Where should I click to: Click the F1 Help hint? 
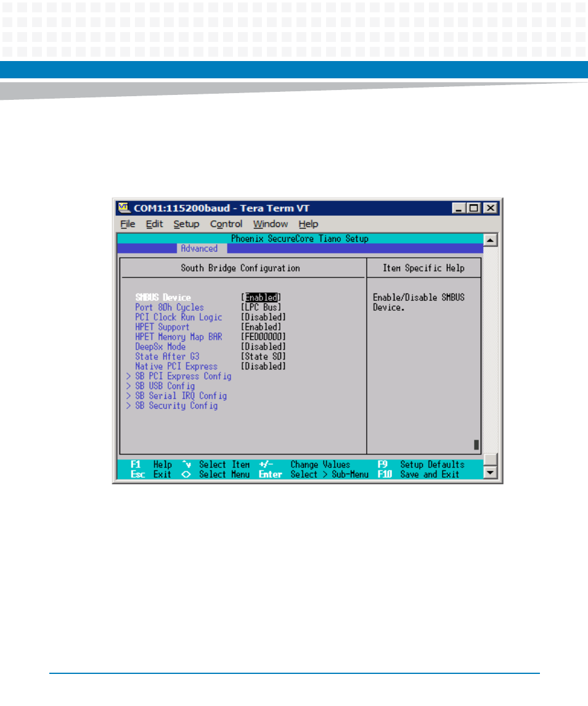[x=151, y=465]
